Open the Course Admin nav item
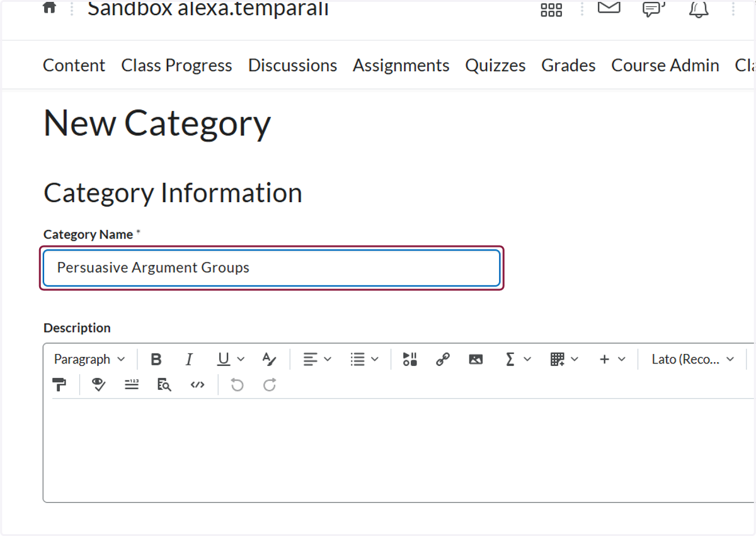Image resolution: width=756 pixels, height=536 pixels. tap(665, 66)
